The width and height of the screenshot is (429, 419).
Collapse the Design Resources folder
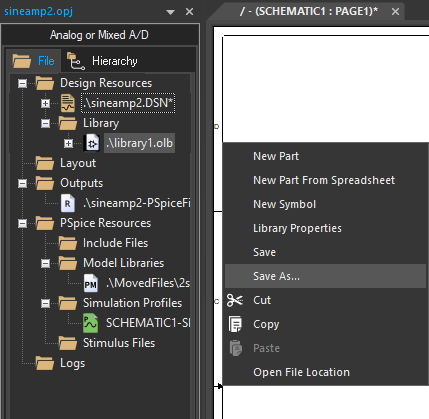point(22,83)
